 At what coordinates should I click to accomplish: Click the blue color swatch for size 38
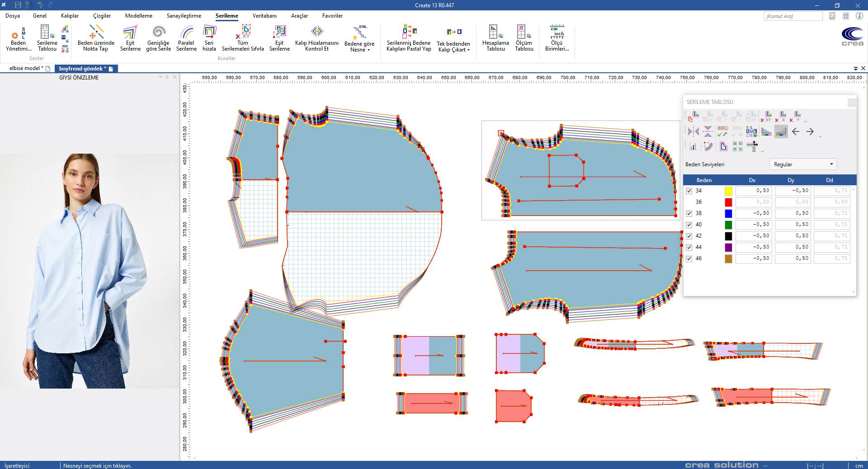point(728,213)
